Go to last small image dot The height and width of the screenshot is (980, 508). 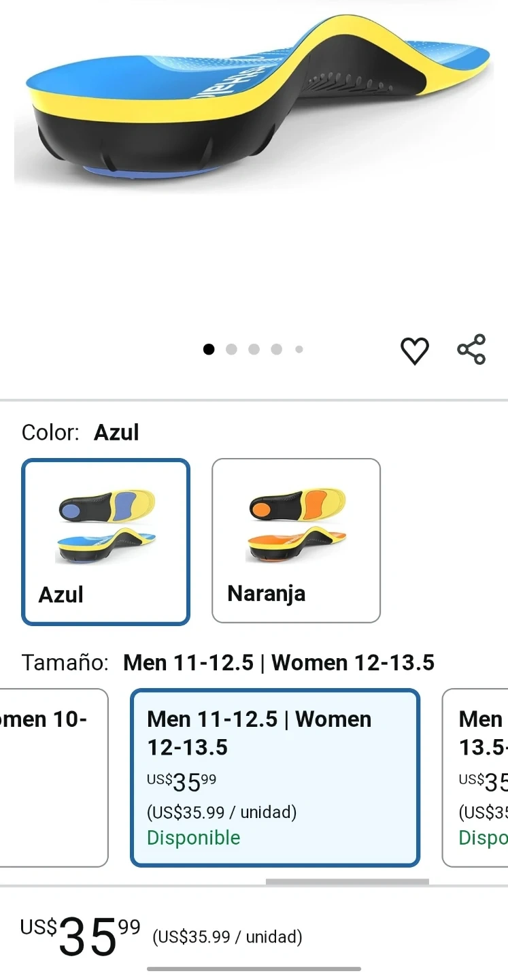(x=299, y=349)
